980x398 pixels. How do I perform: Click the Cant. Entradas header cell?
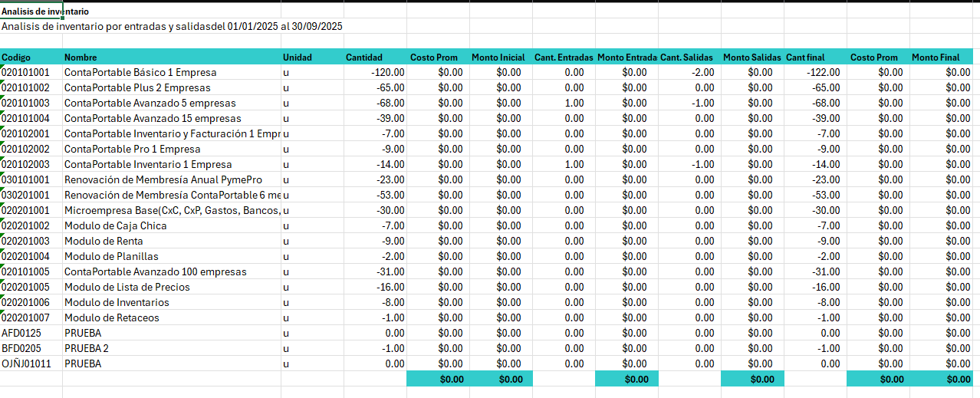pyautogui.click(x=564, y=57)
